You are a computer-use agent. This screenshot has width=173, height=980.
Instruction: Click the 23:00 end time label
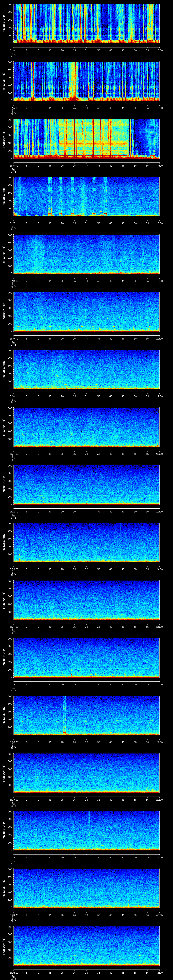click(160, 511)
